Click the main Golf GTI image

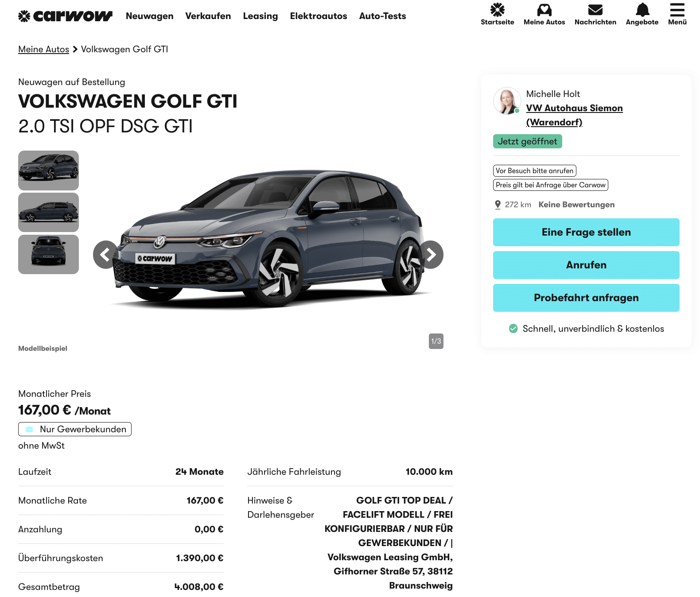pyautogui.click(x=268, y=239)
